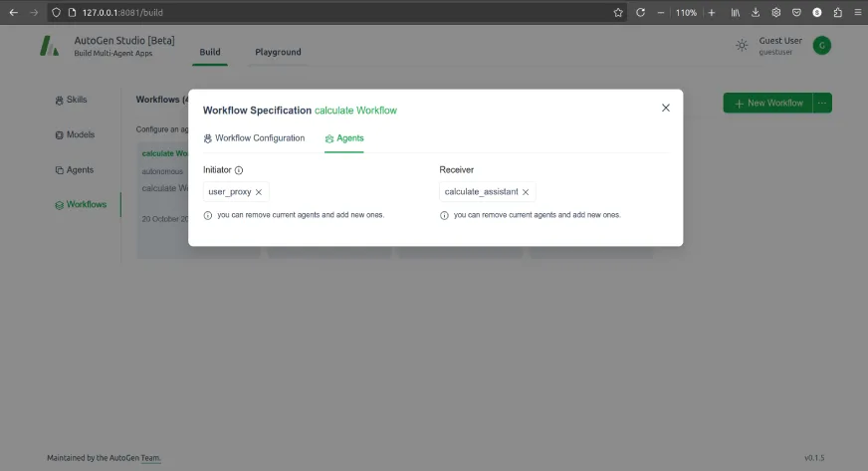Open browser downloads
The image size is (868, 471).
[x=756, y=12]
